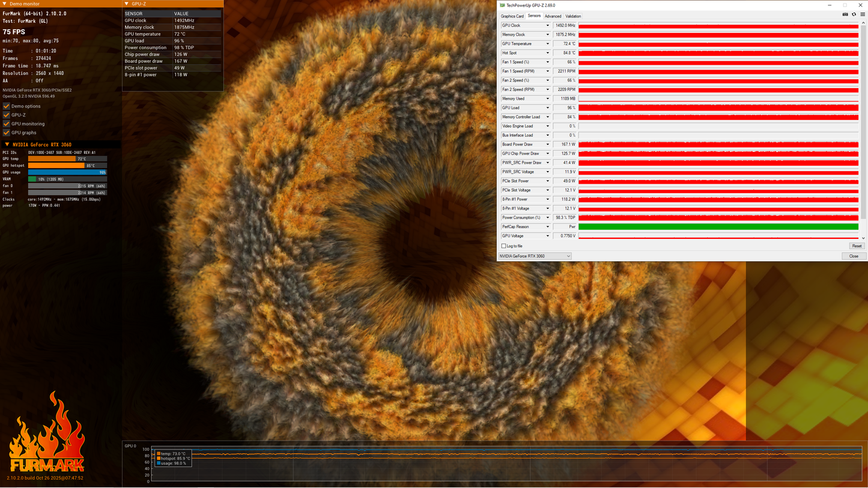This screenshot has width=868, height=488.
Task: Open the Fan 1 Speed (RPM) dropdown
Action: (x=548, y=71)
